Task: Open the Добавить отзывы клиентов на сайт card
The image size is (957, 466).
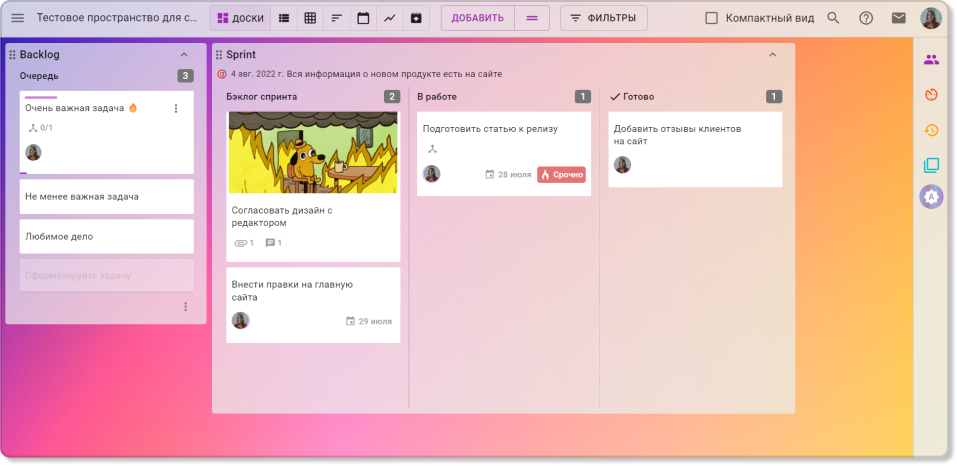Action: coord(695,149)
